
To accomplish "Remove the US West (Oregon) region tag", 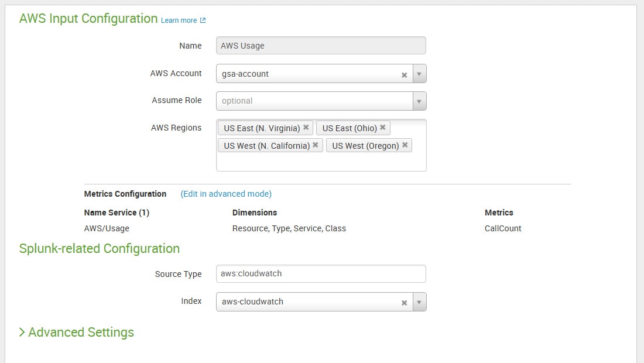I will point(405,145).
